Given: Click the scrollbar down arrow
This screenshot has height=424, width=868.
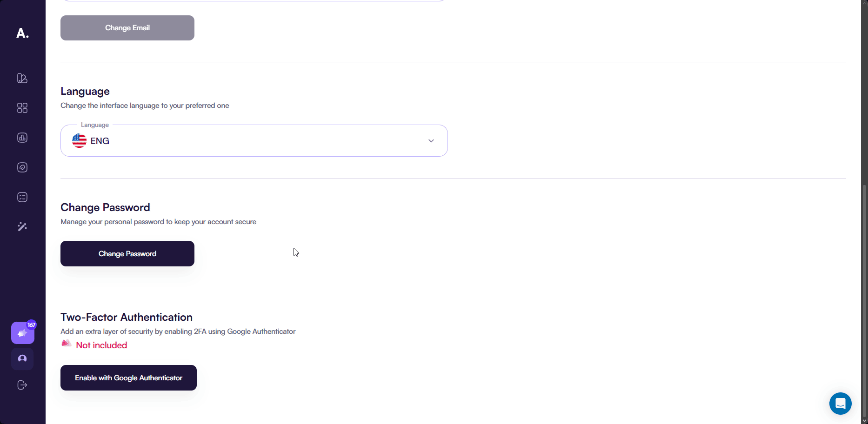Looking at the screenshot, I should pos(864,421).
